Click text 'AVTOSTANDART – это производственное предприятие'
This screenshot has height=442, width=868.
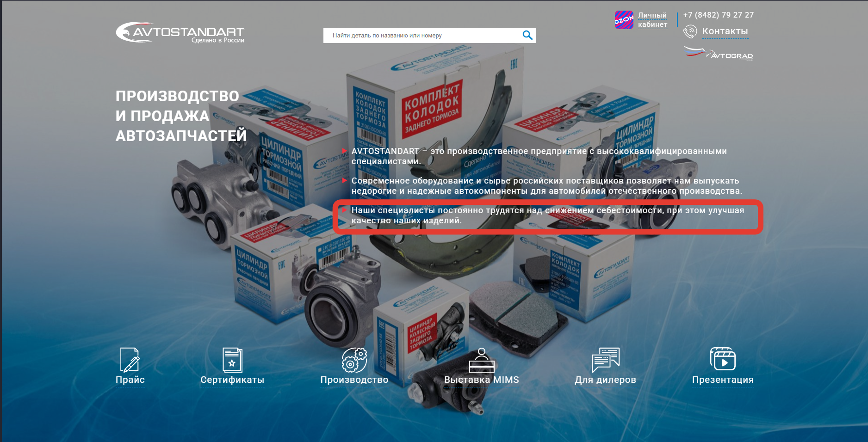pos(469,151)
